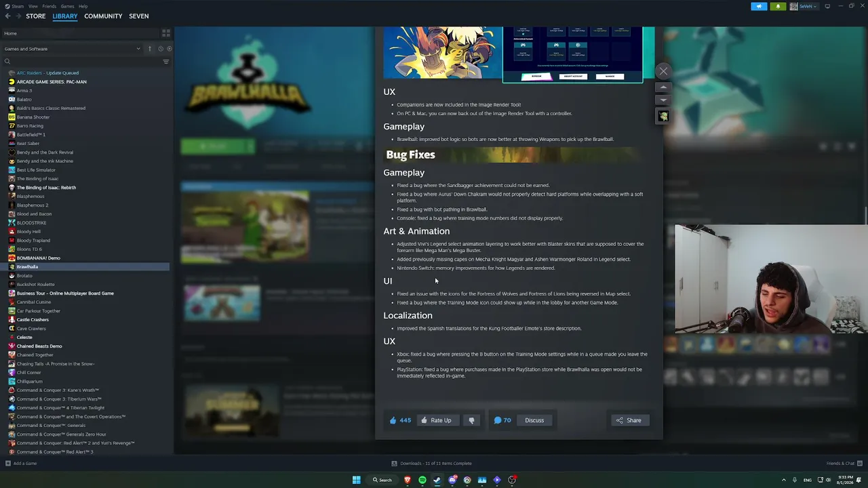Jump to the next news post
868x488 pixels.
(663, 100)
